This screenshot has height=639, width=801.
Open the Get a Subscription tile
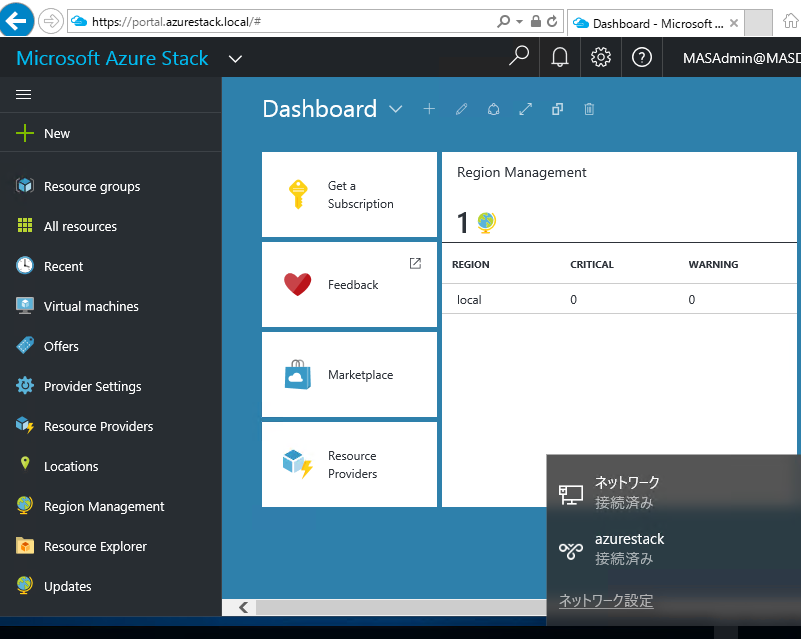(x=349, y=195)
